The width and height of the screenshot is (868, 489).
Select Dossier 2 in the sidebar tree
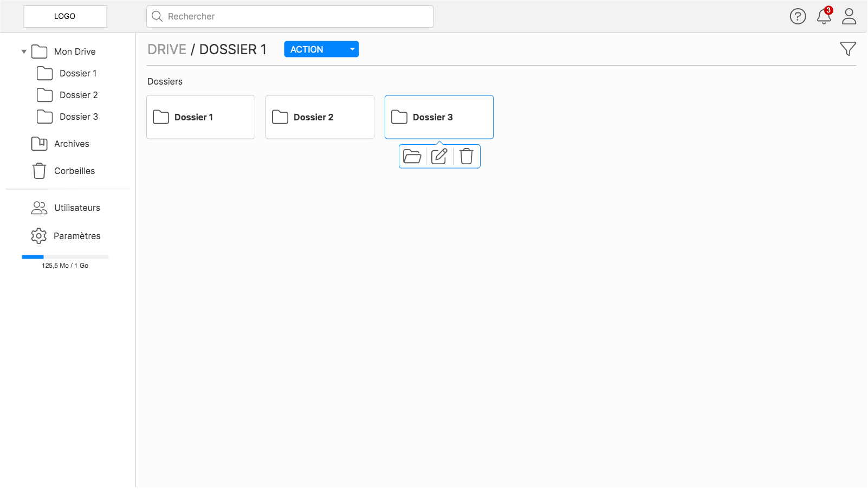coord(78,95)
